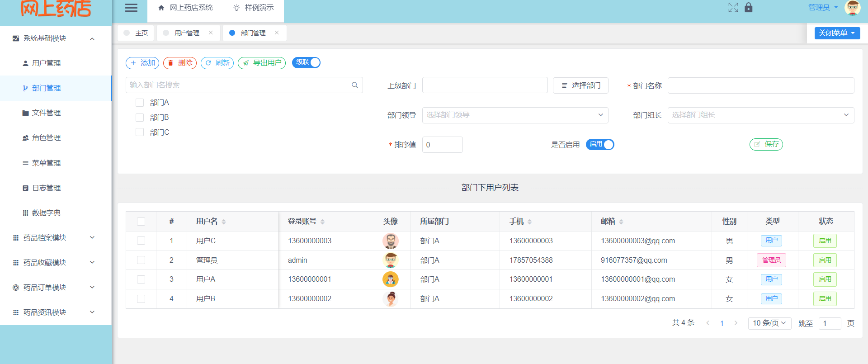Open 用户管理 in sidebar
The height and width of the screenshot is (364, 868).
point(56,63)
